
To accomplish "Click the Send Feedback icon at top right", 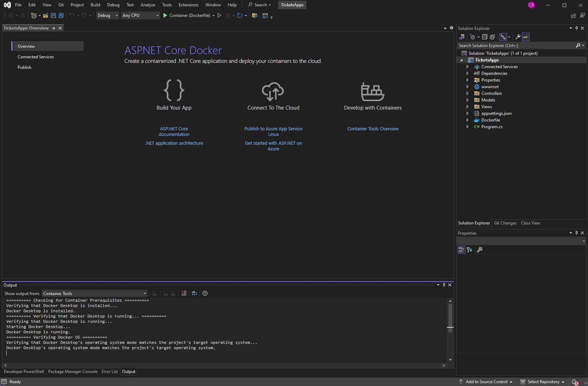I will [x=582, y=15].
